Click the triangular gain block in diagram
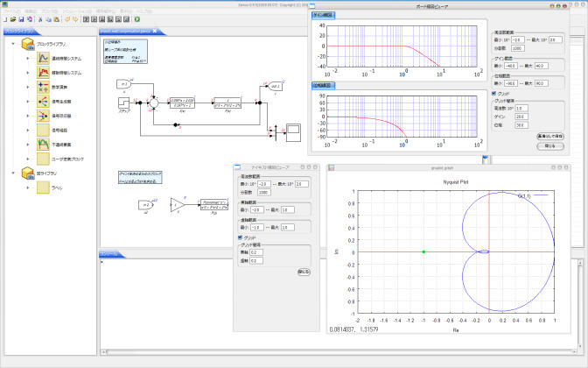Image resolution: width=588 pixels, height=368 pixels. (x=178, y=204)
